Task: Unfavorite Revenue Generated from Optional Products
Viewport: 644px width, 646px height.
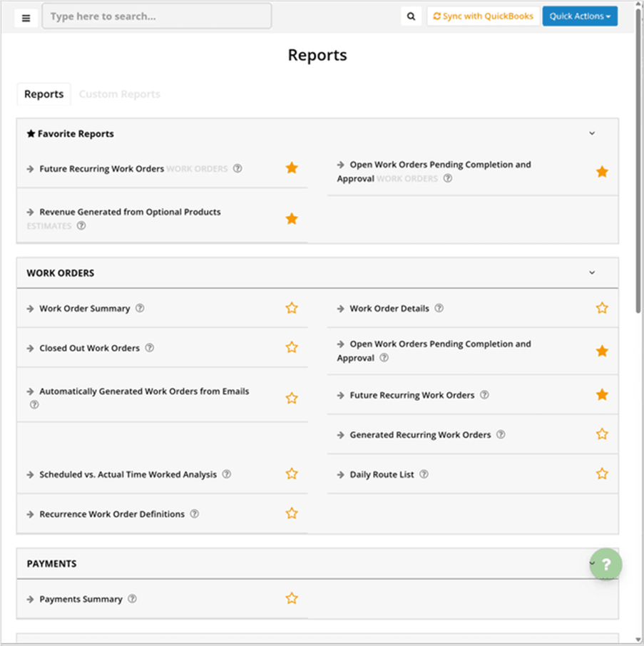Action: [291, 218]
